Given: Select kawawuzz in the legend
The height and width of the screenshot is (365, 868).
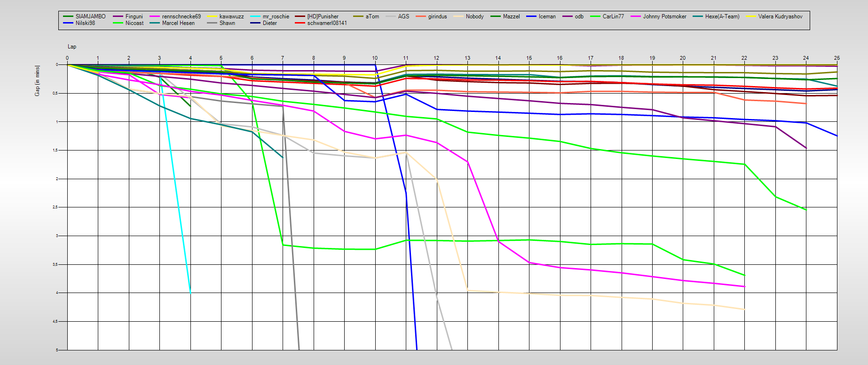Looking at the screenshot, I should pyautogui.click(x=231, y=16).
